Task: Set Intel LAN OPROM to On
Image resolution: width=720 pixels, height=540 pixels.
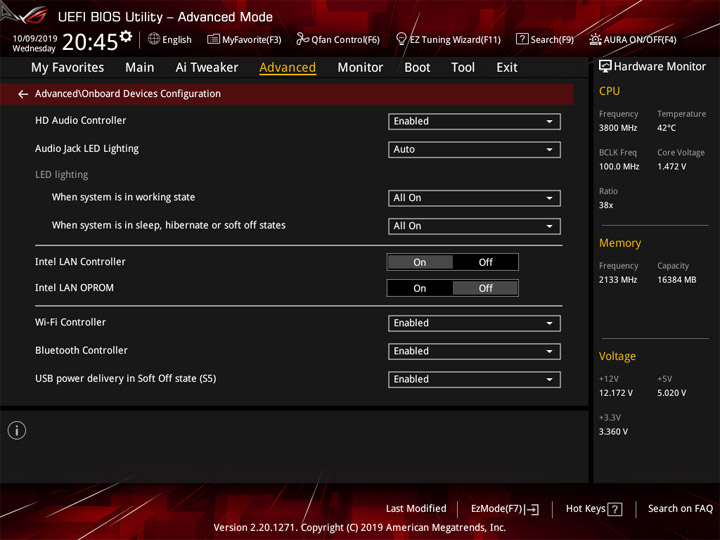Action: [420, 288]
